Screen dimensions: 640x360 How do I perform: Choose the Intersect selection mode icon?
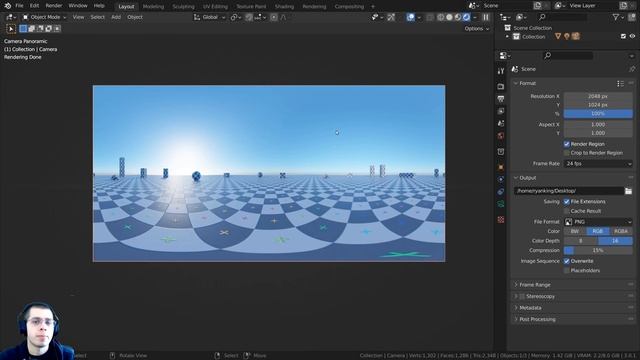pos(57,29)
